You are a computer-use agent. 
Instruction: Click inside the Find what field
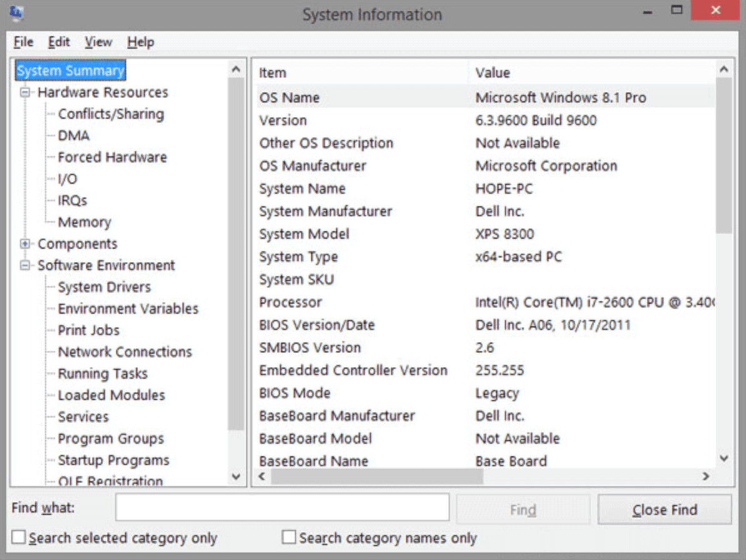(281, 507)
